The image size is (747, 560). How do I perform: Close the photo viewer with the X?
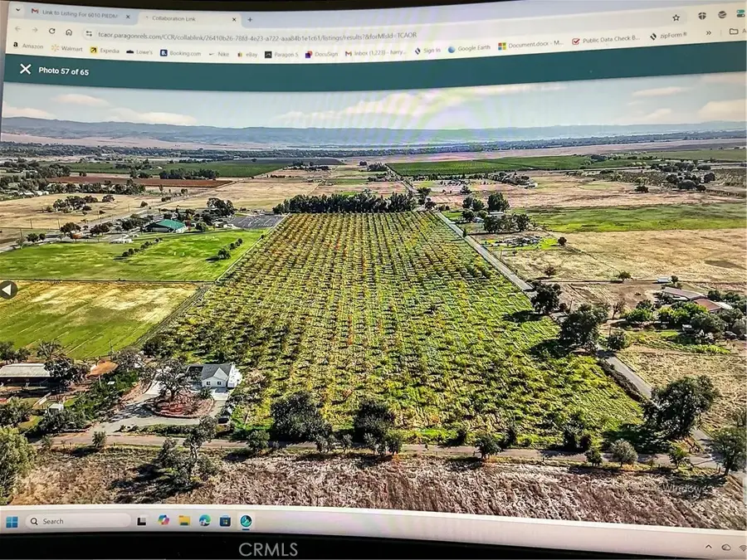click(x=25, y=71)
